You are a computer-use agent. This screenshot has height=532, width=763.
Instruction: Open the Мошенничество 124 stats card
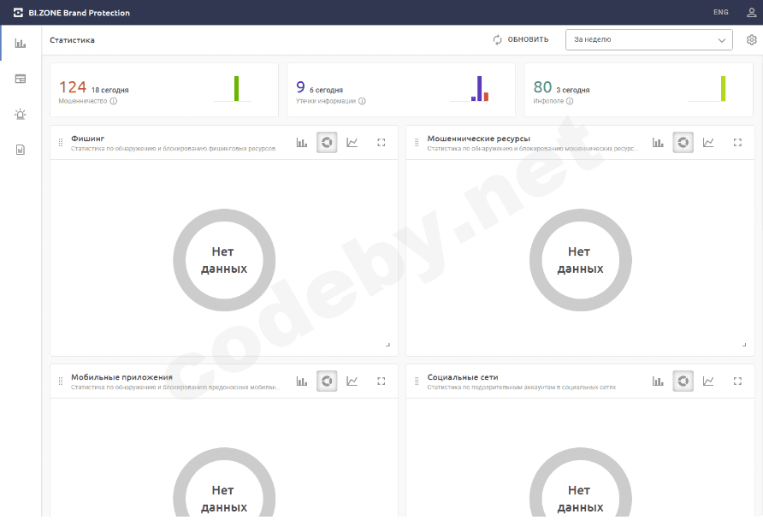click(x=164, y=89)
